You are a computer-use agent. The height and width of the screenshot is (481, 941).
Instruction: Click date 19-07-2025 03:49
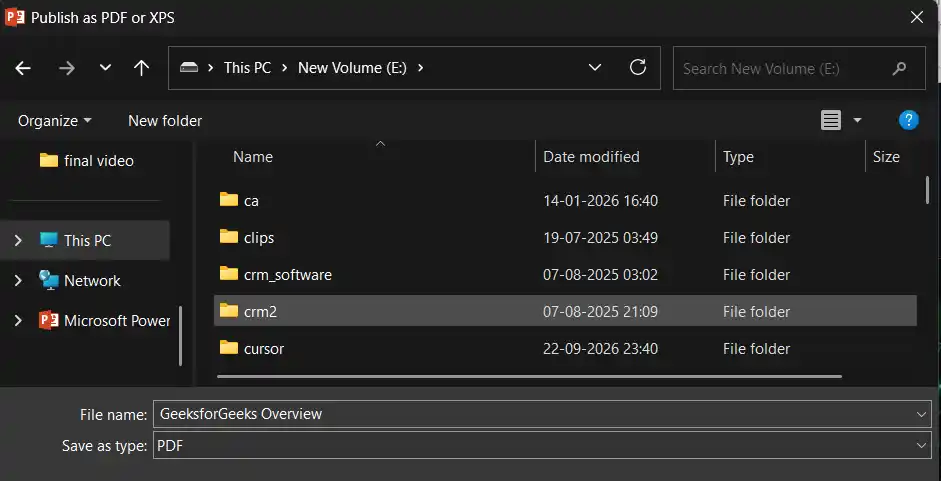point(600,238)
